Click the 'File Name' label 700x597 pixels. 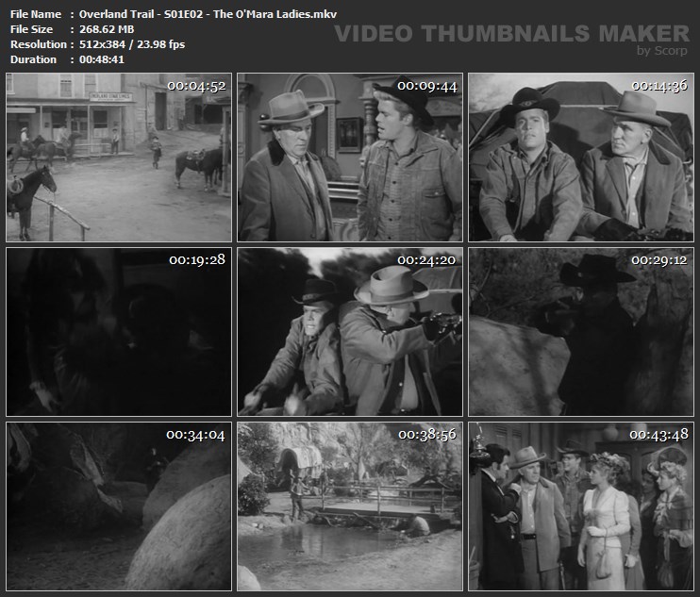click(36, 14)
